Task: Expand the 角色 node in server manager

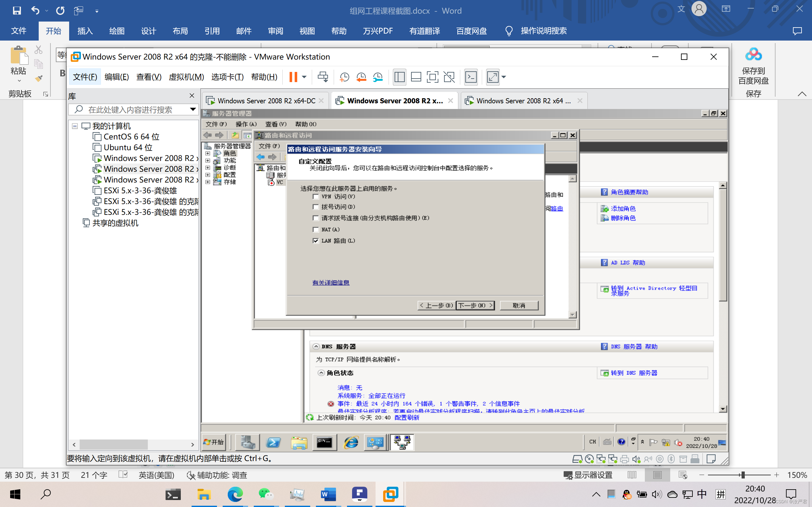Action: (208, 154)
